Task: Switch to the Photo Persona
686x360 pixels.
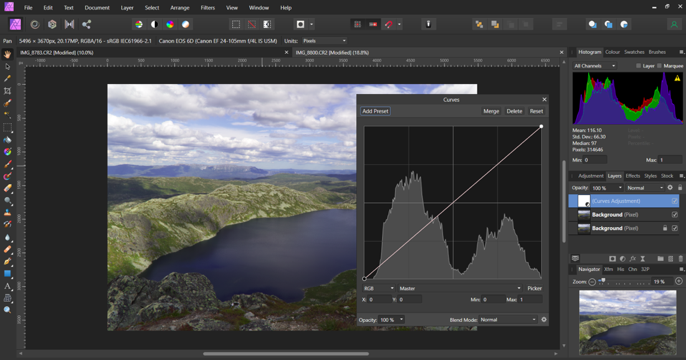Action: pyautogui.click(x=16, y=24)
